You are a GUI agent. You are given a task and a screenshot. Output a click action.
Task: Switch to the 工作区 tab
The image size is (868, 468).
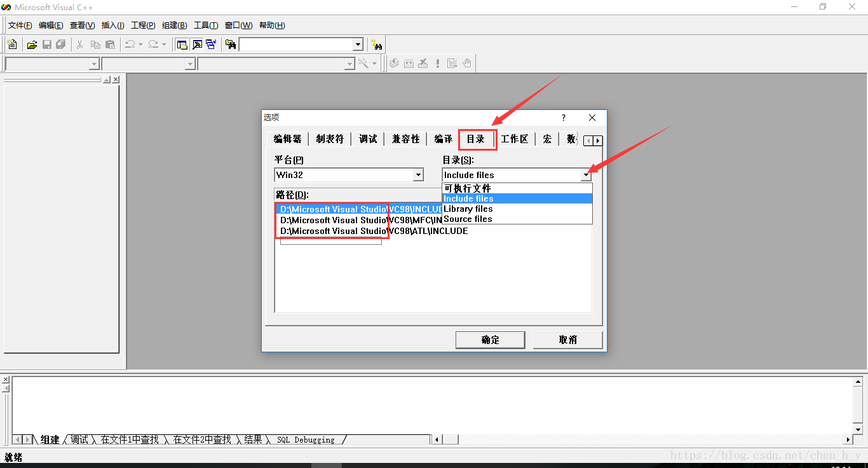pyautogui.click(x=515, y=139)
